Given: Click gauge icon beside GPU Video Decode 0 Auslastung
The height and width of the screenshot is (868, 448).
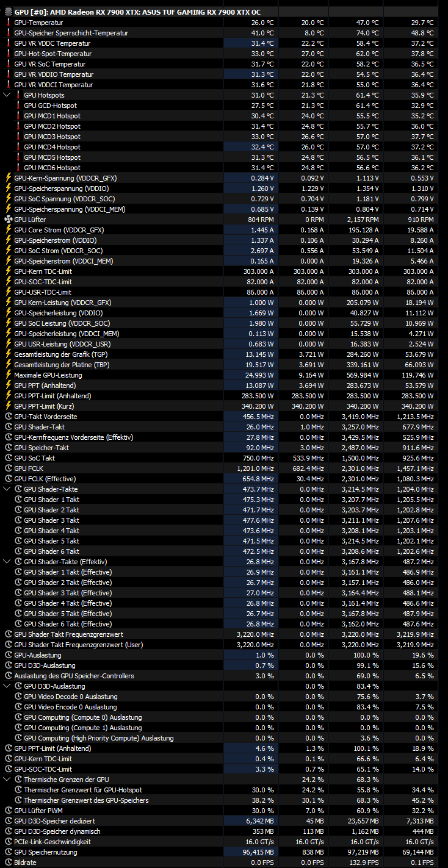Looking at the screenshot, I should (x=18, y=697).
